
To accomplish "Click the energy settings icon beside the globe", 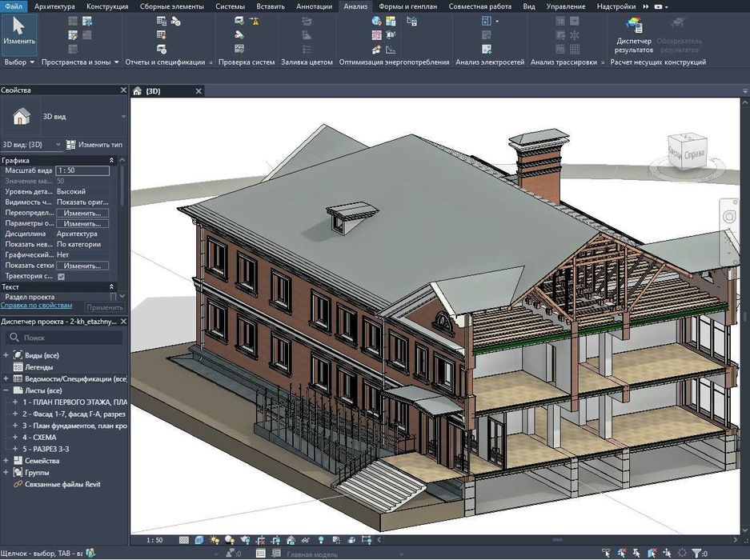I will point(391,21).
